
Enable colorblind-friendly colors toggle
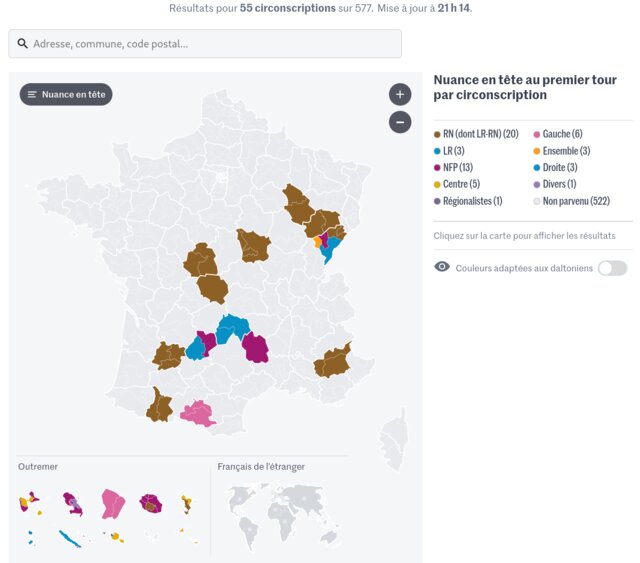coord(612,268)
